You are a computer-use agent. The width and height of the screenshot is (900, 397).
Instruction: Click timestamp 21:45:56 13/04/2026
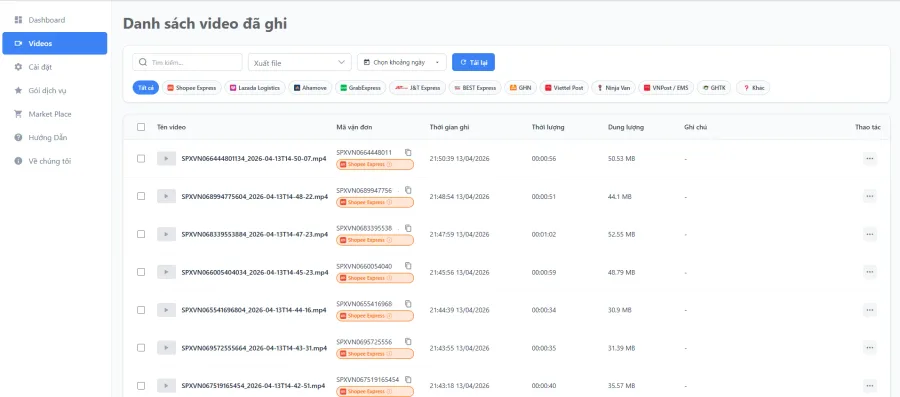tap(459, 272)
